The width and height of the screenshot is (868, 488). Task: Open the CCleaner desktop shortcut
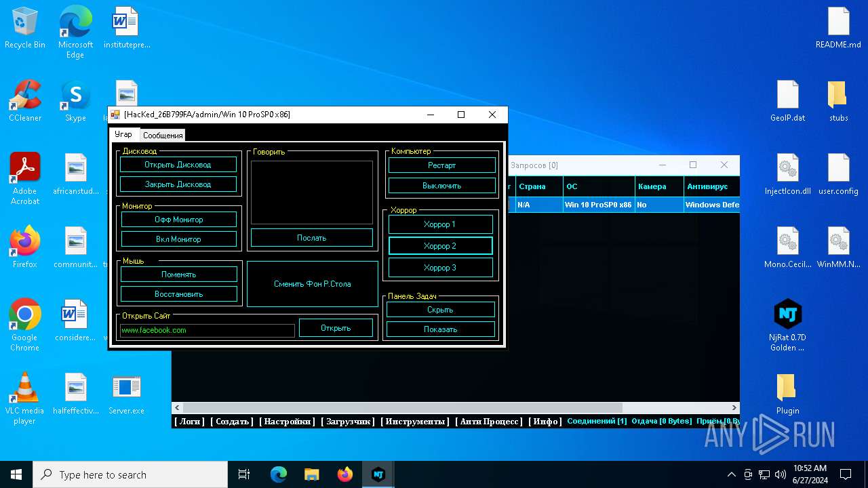pyautogui.click(x=25, y=101)
